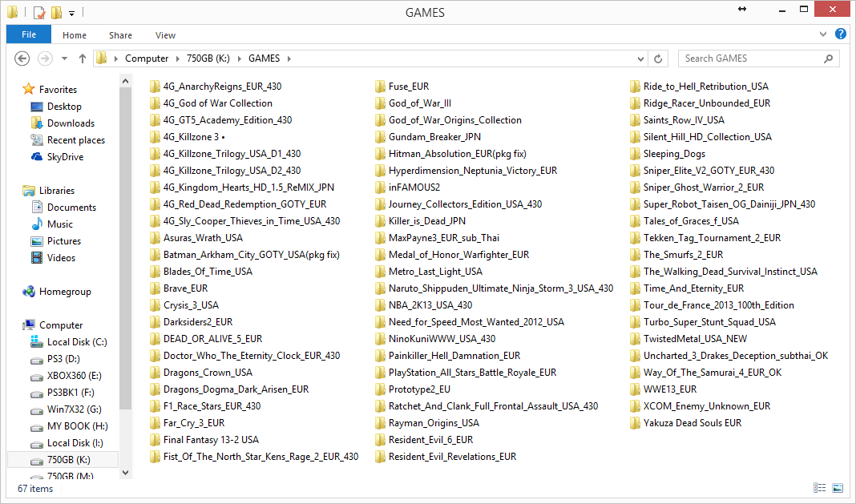Click the search magnifier icon
The image size is (856, 504).
pos(828,58)
